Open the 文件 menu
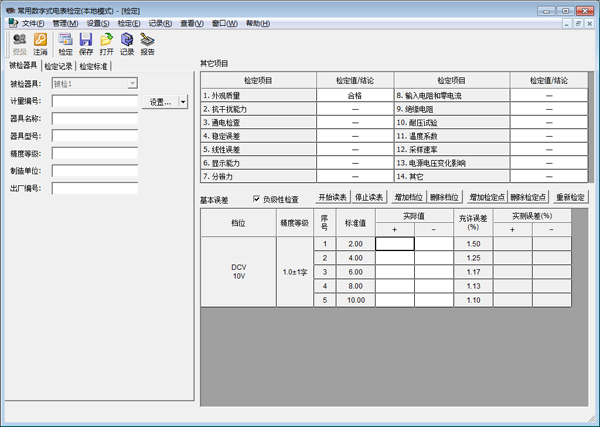 pyautogui.click(x=31, y=22)
